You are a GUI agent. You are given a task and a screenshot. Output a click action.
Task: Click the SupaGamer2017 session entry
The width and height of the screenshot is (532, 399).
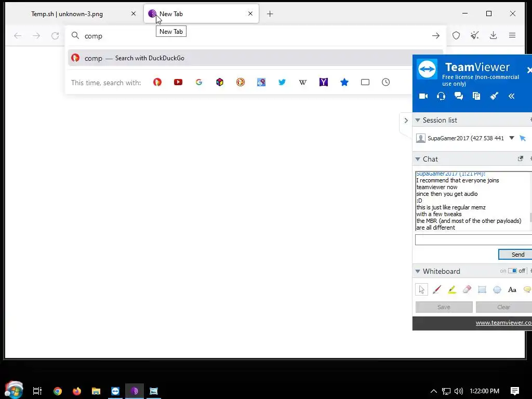465,138
